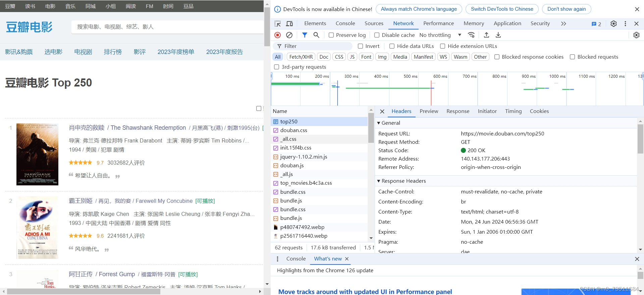Open request Timing tab
The height and width of the screenshot is (295, 644).
[513, 111]
